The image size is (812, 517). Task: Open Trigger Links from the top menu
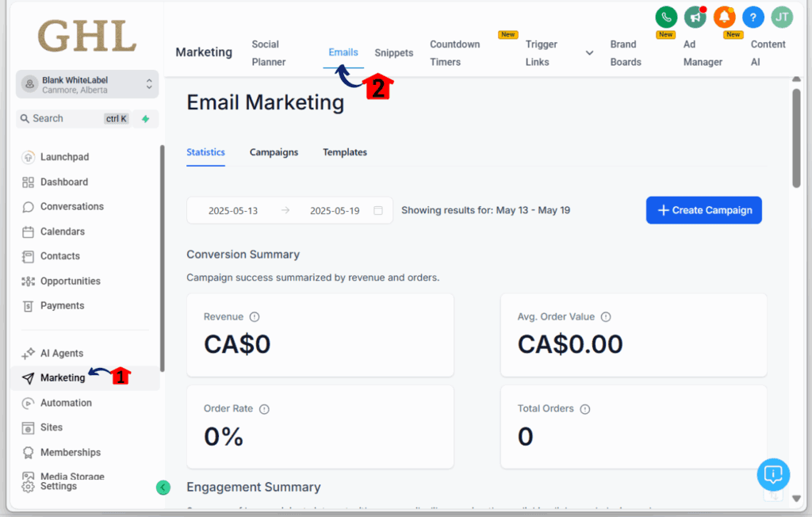[542, 52]
